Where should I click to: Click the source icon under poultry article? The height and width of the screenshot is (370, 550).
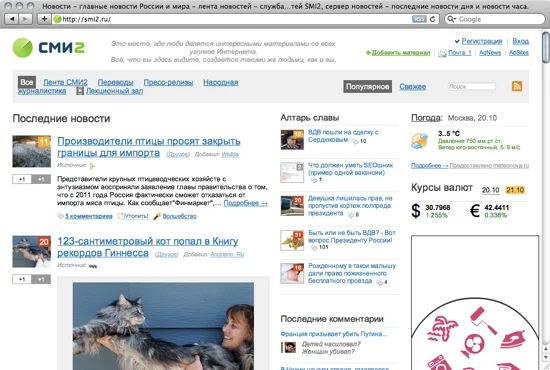[92, 166]
